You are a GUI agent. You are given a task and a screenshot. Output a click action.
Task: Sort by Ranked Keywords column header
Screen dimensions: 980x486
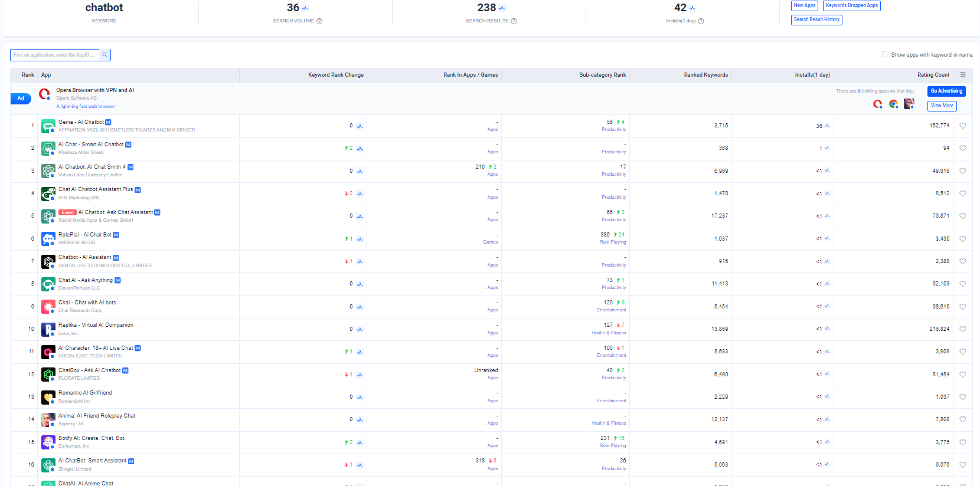point(705,75)
